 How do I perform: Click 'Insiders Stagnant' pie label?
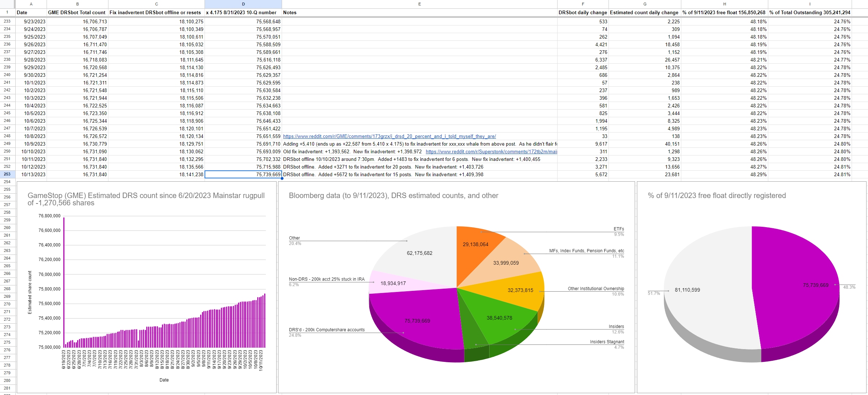pos(607,342)
